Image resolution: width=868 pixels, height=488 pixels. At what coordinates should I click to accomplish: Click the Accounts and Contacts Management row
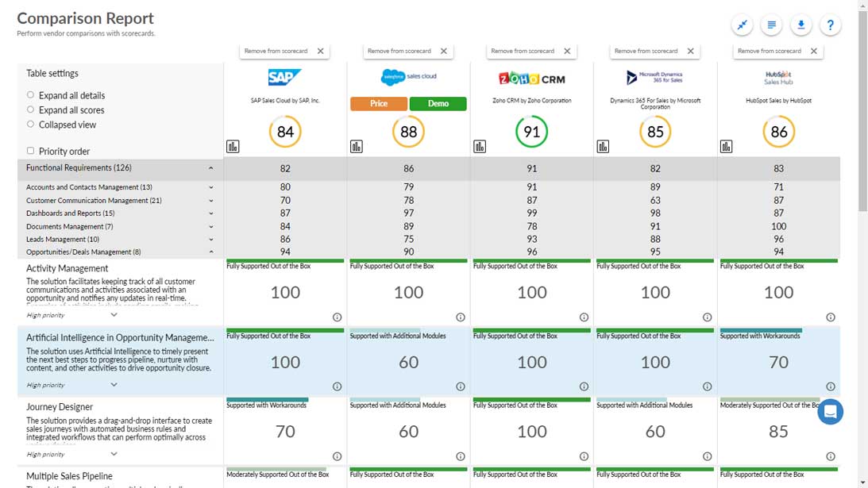[x=89, y=187]
